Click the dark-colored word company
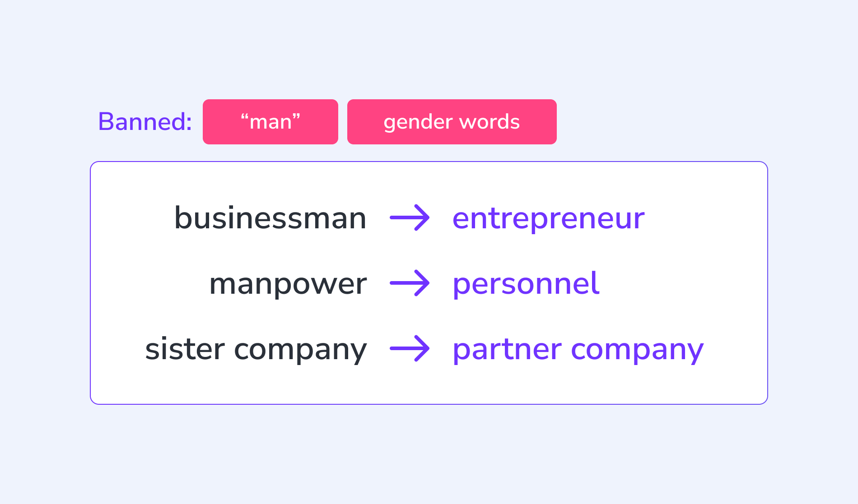Viewport: 858px width, 504px height. click(300, 351)
